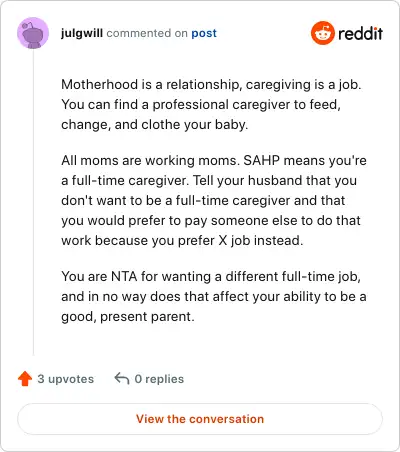Click the orange Reddit Snoo logo
This screenshot has width=400, height=452.
tap(322, 33)
